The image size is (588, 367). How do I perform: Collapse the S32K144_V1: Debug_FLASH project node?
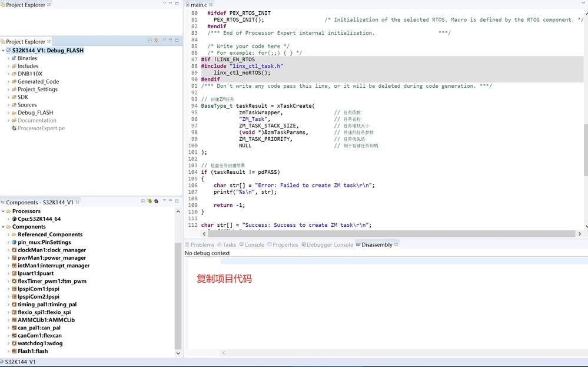click(x=3, y=50)
